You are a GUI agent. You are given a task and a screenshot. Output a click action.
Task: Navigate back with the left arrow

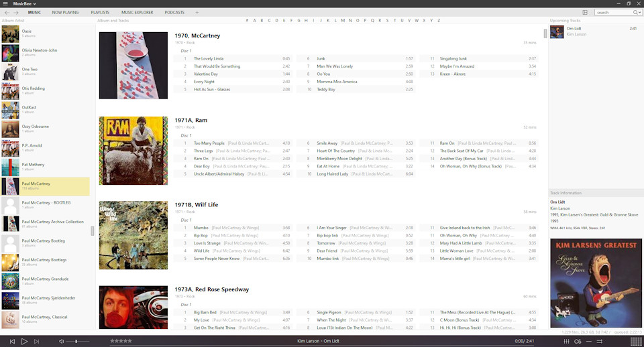point(7,13)
